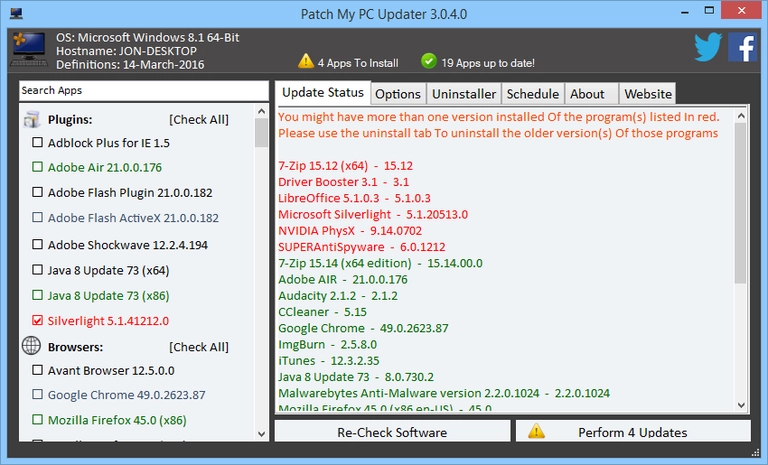Select the ImgBurn 2.5.8.0 entry
Image resolution: width=768 pixels, height=465 pixels.
[x=327, y=344]
